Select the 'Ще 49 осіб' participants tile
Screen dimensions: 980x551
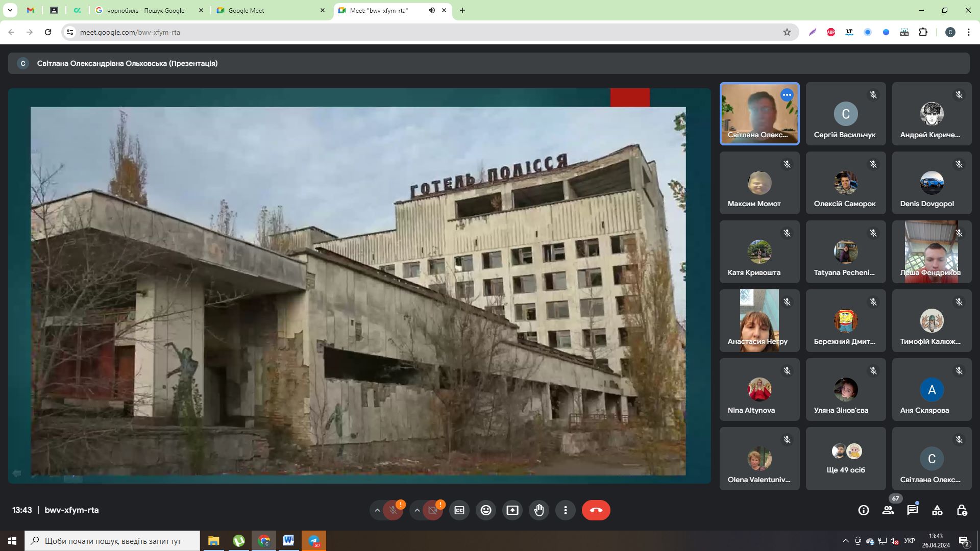pos(846,459)
